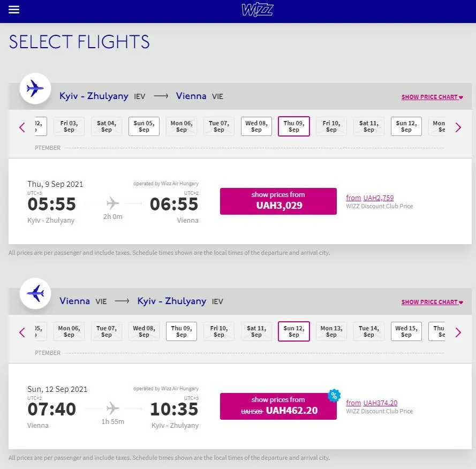
Task: Click the outbound flight plane icon
Action: tap(35, 88)
